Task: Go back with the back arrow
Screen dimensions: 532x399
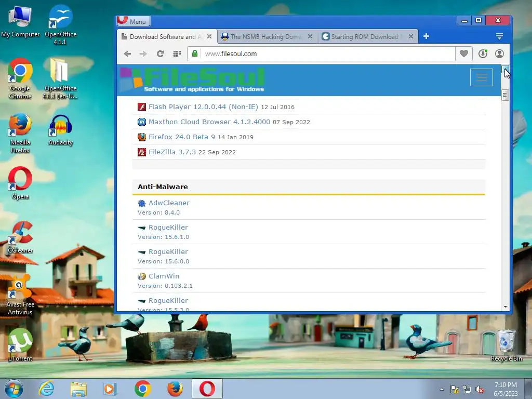Action: tap(127, 54)
